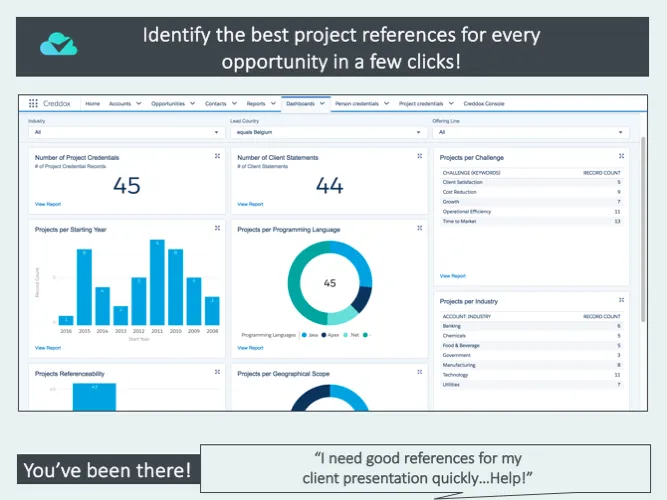Select the Time to Market challenge row
The image size is (667, 500).
[531, 221]
